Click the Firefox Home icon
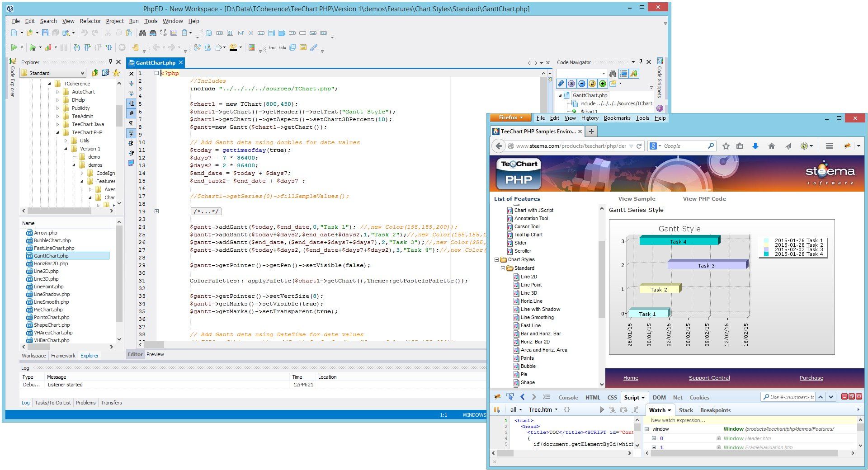 point(772,146)
